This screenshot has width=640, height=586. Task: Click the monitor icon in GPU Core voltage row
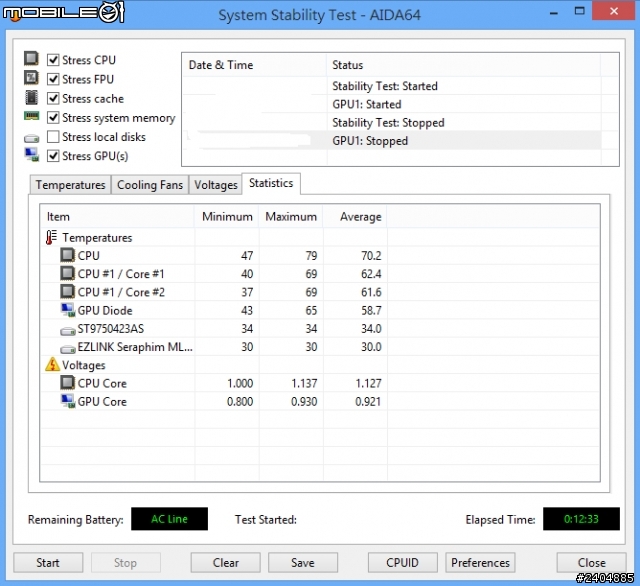pyautogui.click(x=68, y=401)
